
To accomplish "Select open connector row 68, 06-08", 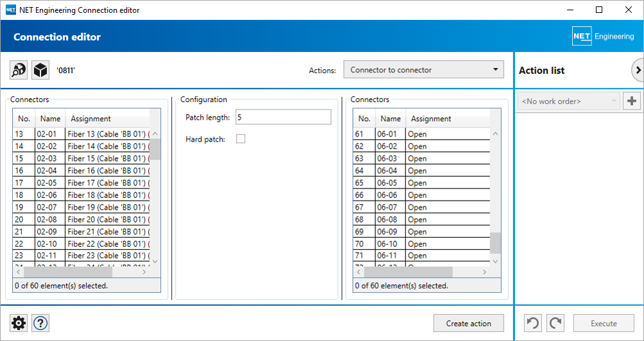I will [x=422, y=219].
